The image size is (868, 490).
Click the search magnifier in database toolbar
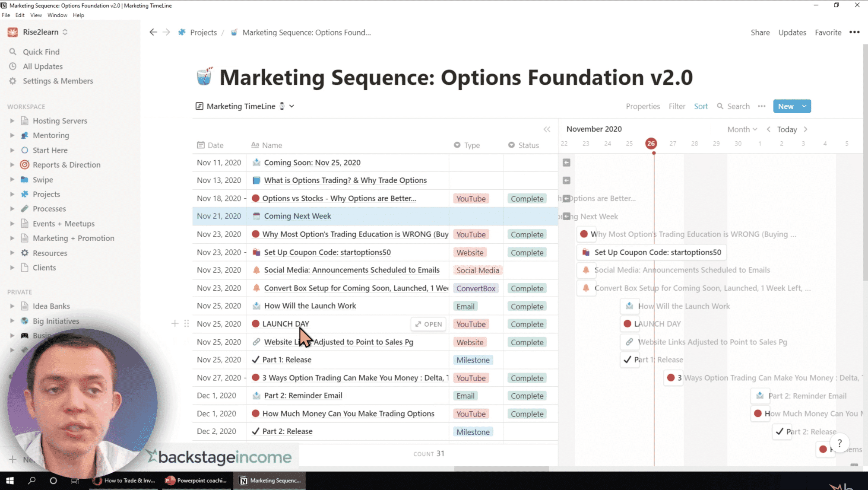[x=720, y=106]
